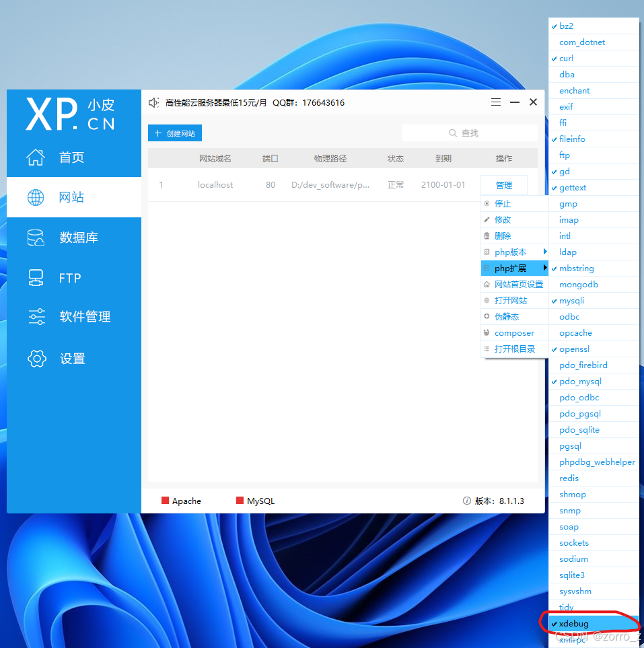This screenshot has width=644, height=648.
Task: Click the stop icon next to 停止
Action: tap(487, 203)
